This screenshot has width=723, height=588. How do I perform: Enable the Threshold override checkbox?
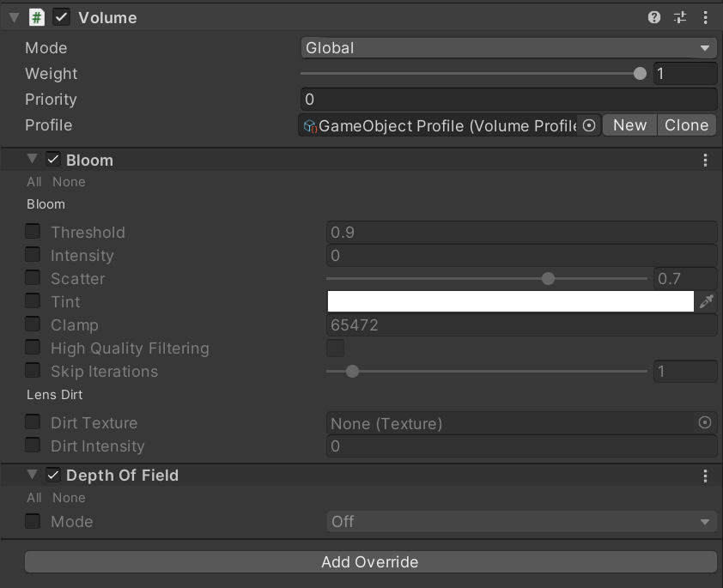(33, 232)
